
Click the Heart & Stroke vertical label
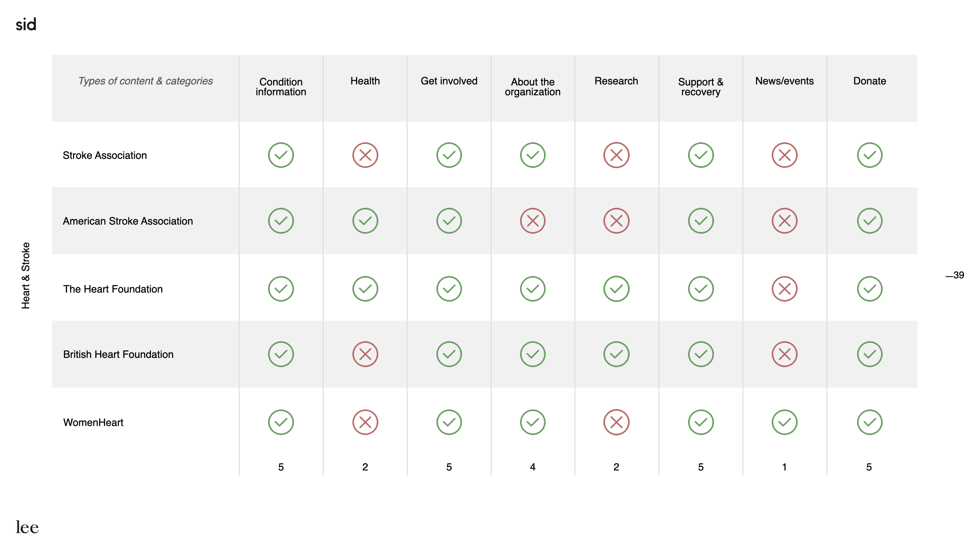[x=26, y=275]
